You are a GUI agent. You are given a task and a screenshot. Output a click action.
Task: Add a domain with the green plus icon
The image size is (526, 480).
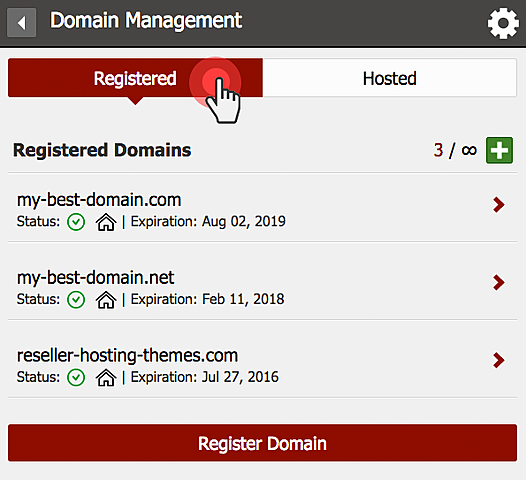click(x=499, y=150)
